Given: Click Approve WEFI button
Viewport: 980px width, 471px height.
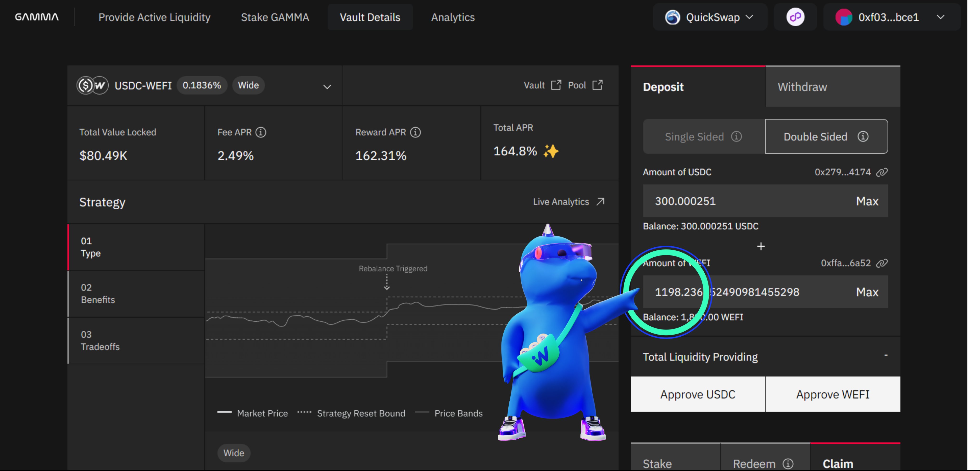Looking at the screenshot, I should tap(833, 394).
